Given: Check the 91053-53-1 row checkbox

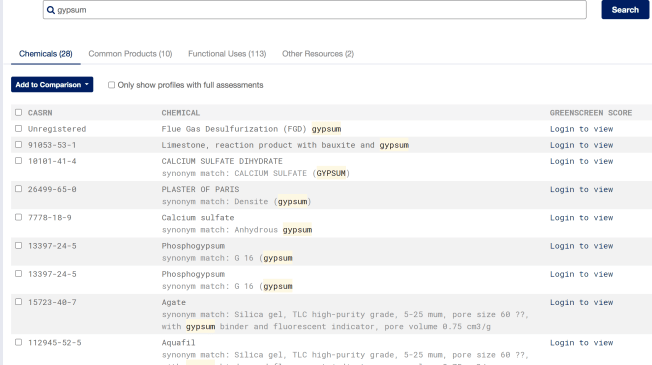Looking at the screenshot, I should coord(18,144).
